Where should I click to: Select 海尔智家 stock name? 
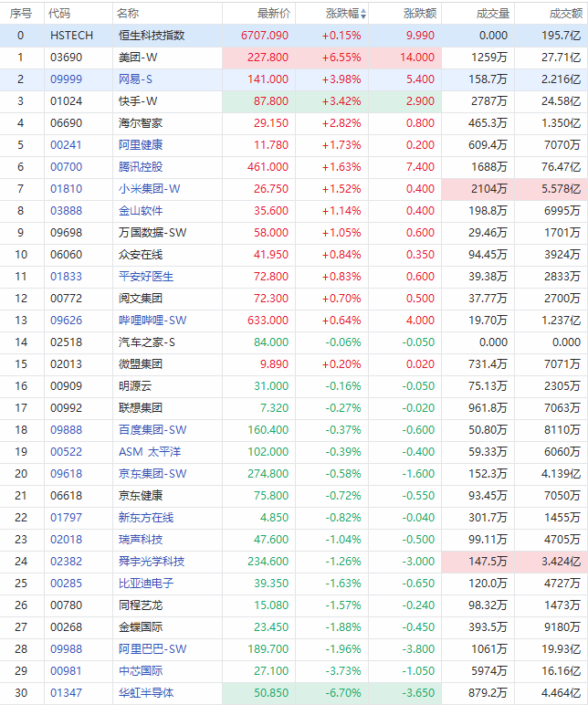pyautogui.click(x=141, y=123)
